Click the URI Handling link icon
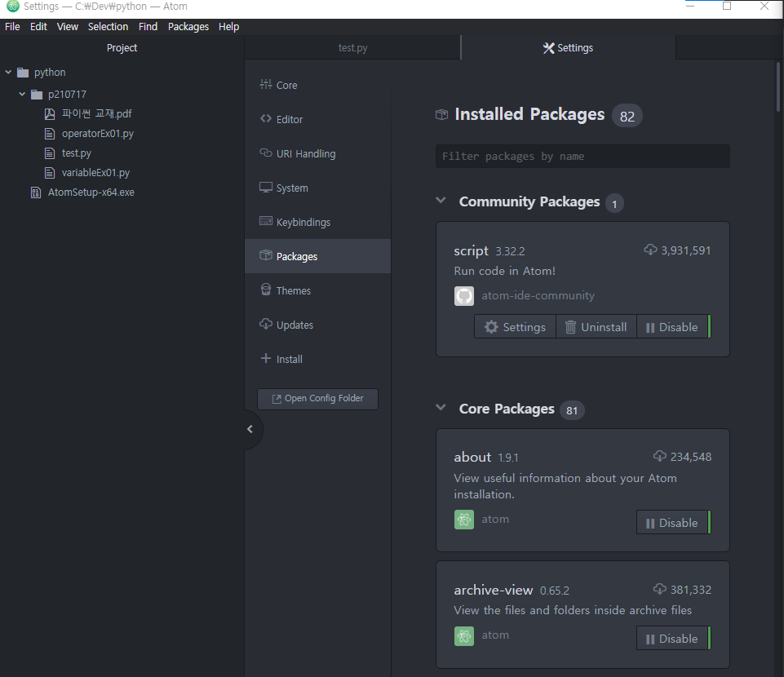The image size is (784, 677). pos(265,153)
